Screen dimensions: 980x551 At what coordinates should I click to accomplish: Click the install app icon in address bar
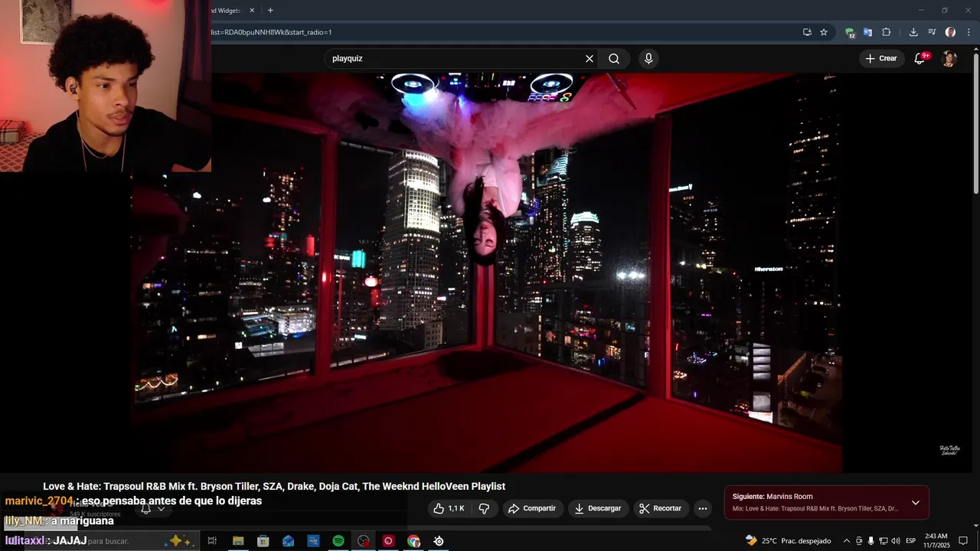click(x=807, y=32)
